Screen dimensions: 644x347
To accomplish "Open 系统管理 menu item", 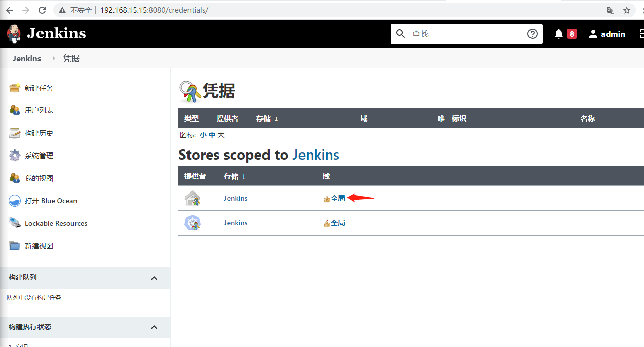I will pos(39,156).
